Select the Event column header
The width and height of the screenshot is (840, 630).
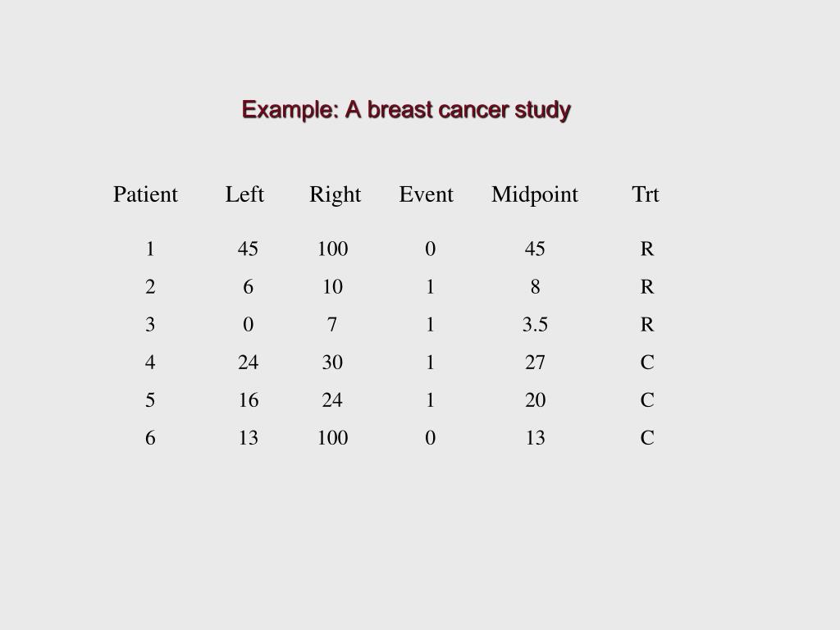click(x=426, y=194)
